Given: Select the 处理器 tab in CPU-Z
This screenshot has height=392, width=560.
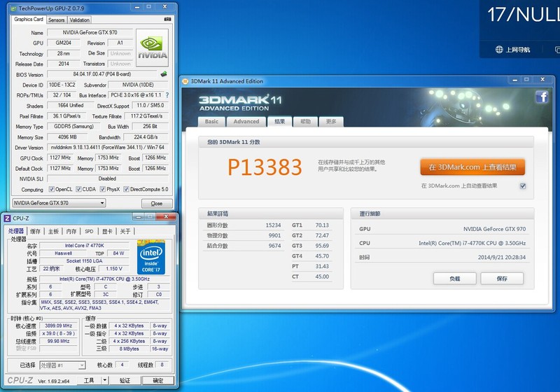Looking at the screenshot, I should pyautogui.click(x=16, y=231).
